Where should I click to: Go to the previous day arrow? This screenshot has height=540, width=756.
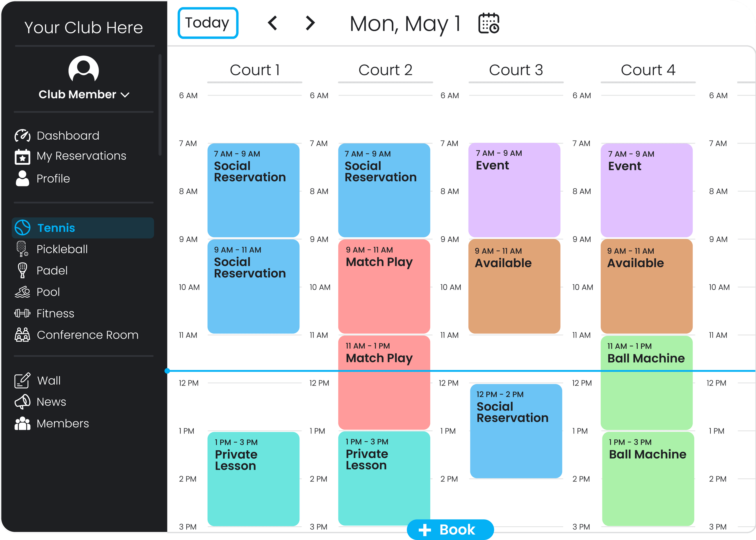click(x=272, y=23)
